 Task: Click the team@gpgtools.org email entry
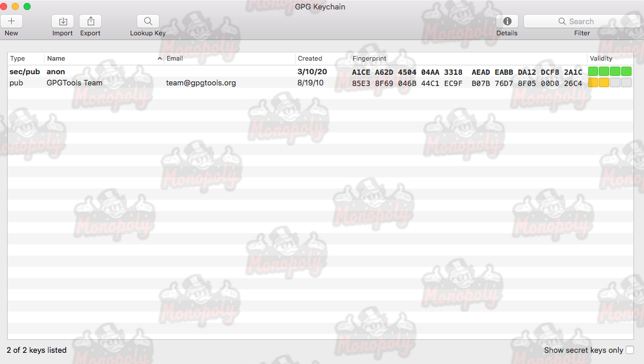(x=201, y=83)
